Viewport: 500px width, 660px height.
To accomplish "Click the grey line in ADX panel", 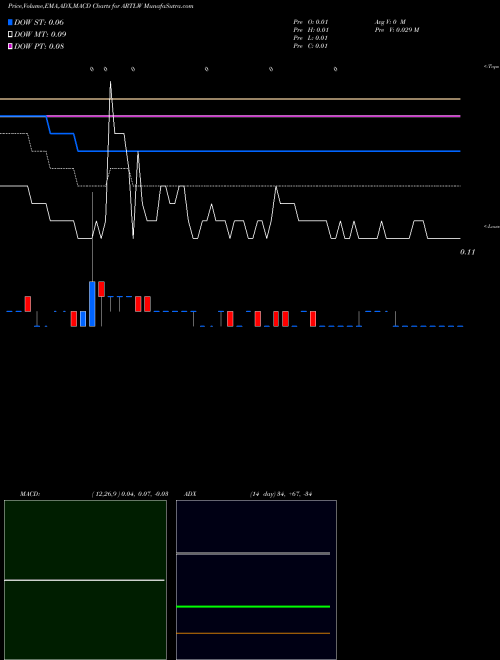I will (x=253, y=554).
